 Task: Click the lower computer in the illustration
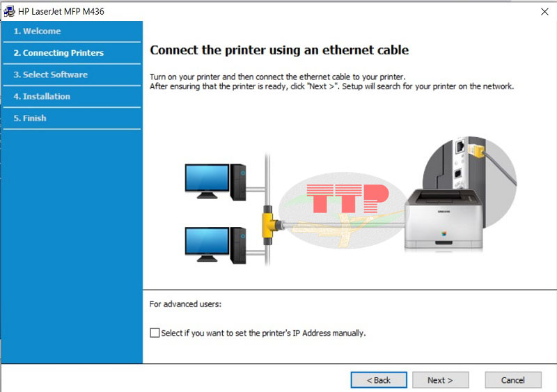click(x=215, y=245)
